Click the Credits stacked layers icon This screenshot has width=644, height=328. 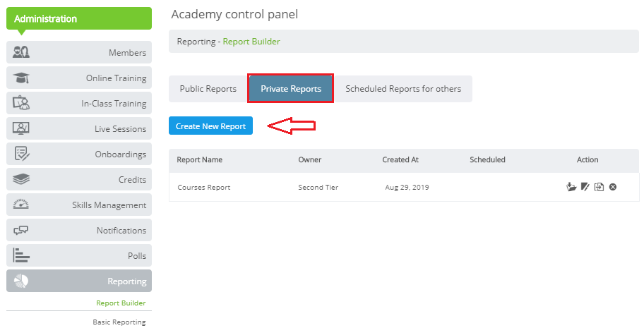[21, 179]
